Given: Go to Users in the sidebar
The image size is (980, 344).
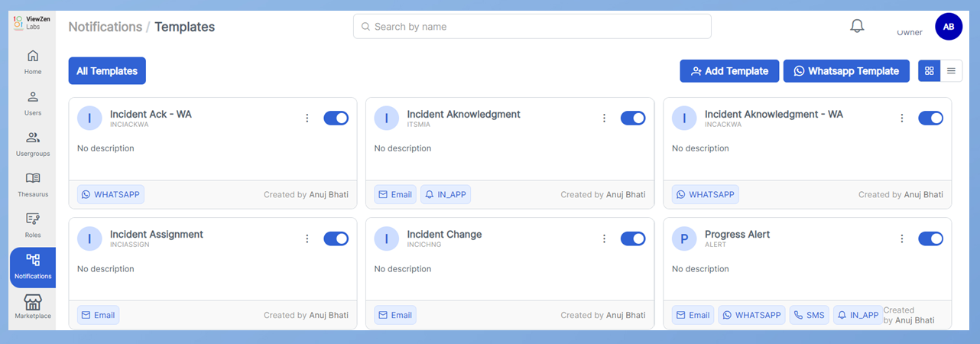Looking at the screenshot, I should point(32,103).
